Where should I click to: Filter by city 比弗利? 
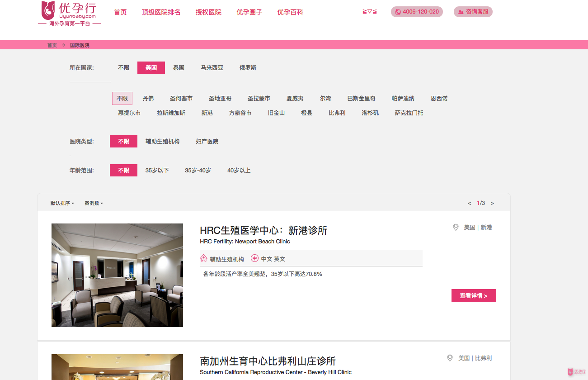(x=337, y=113)
